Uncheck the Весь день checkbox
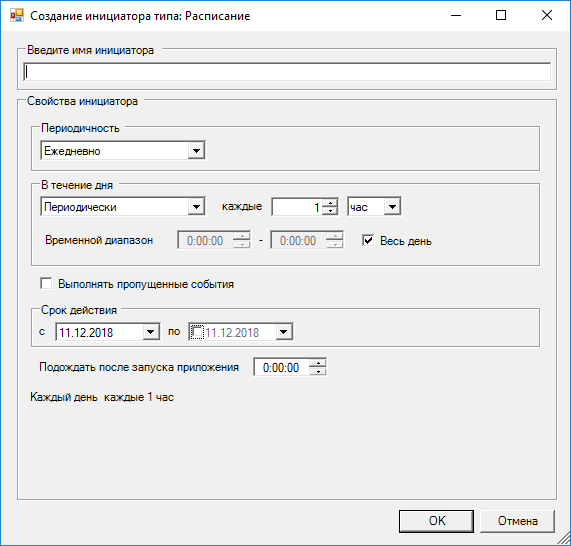The image size is (571, 546). (x=368, y=240)
